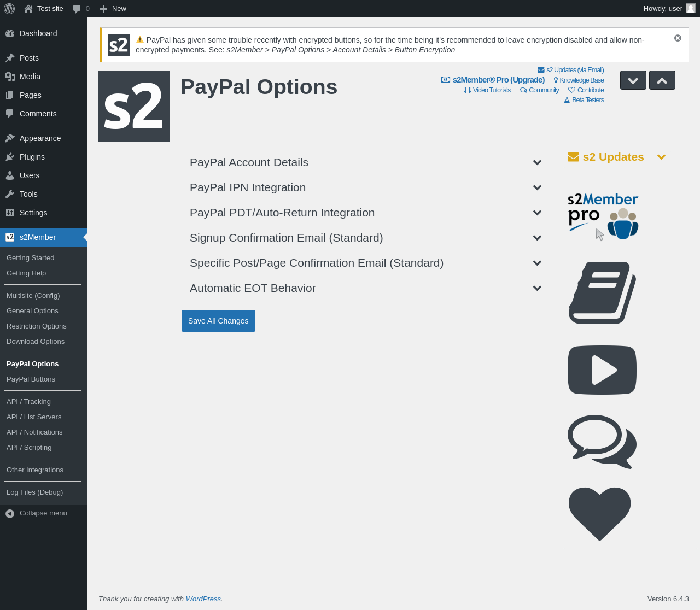Open the Community link
The height and width of the screenshot is (610, 700).
539,90
